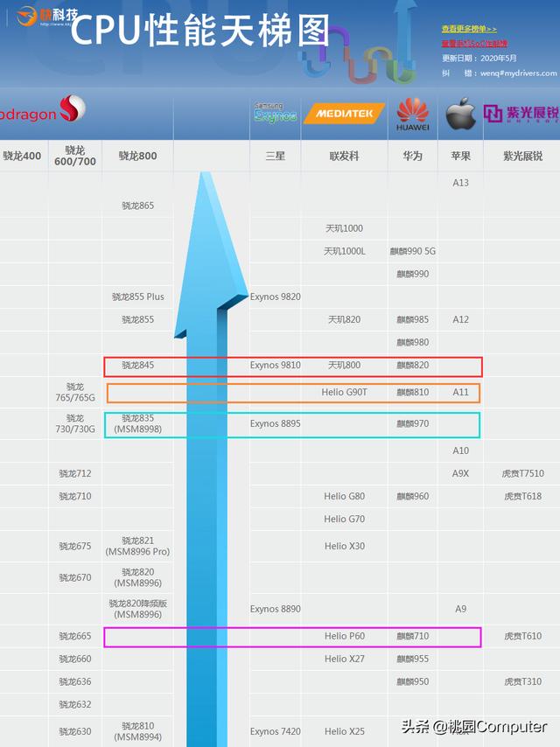The image size is (560, 747).
Task: Select the 骁龙400 column header
Action: (x=22, y=156)
